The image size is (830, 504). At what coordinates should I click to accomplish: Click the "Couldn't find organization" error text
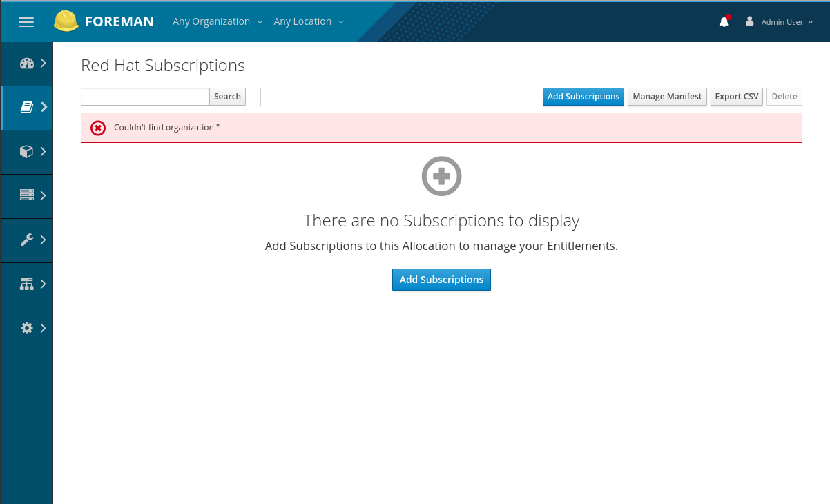[166, 128]
